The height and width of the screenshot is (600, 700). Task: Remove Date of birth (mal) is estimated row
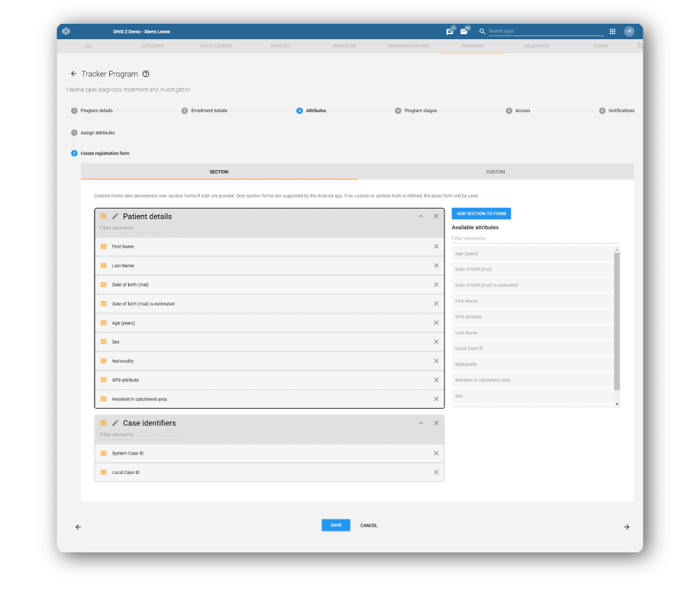pos(436,304)
